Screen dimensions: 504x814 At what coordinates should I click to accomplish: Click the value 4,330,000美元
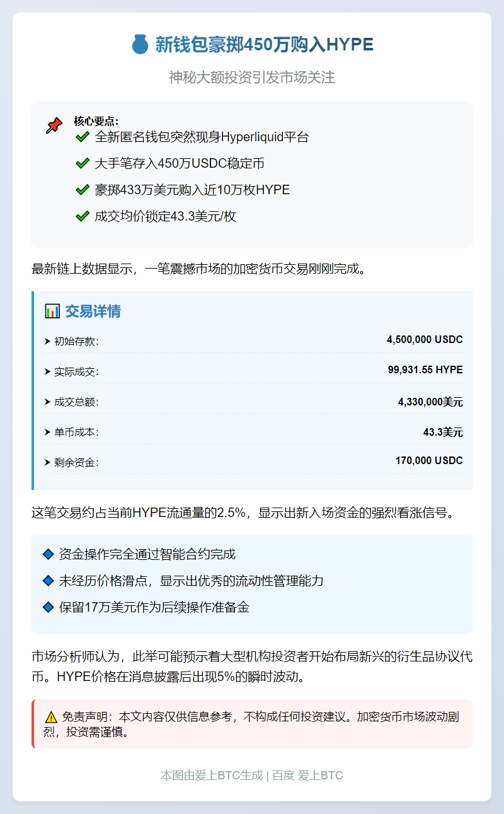(x=430, y=402)
